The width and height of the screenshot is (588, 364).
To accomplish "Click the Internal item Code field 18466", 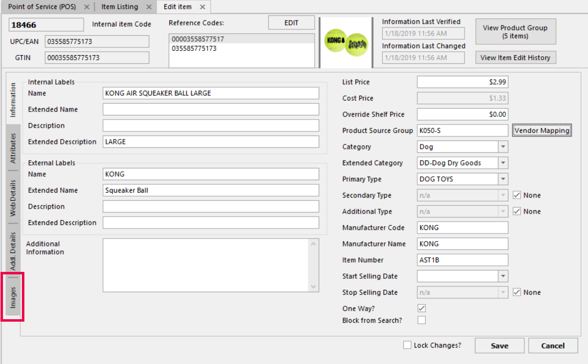I will pos(46,25).
